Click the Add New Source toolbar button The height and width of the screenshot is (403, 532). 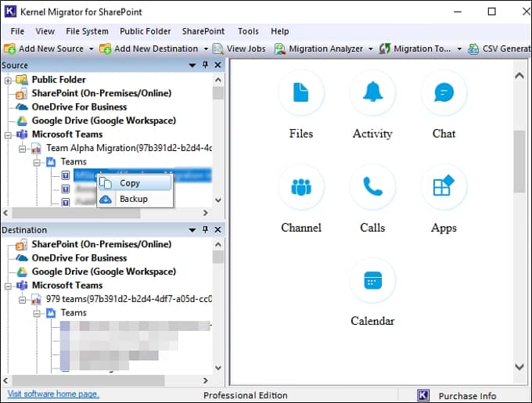(x=44, y=49)
